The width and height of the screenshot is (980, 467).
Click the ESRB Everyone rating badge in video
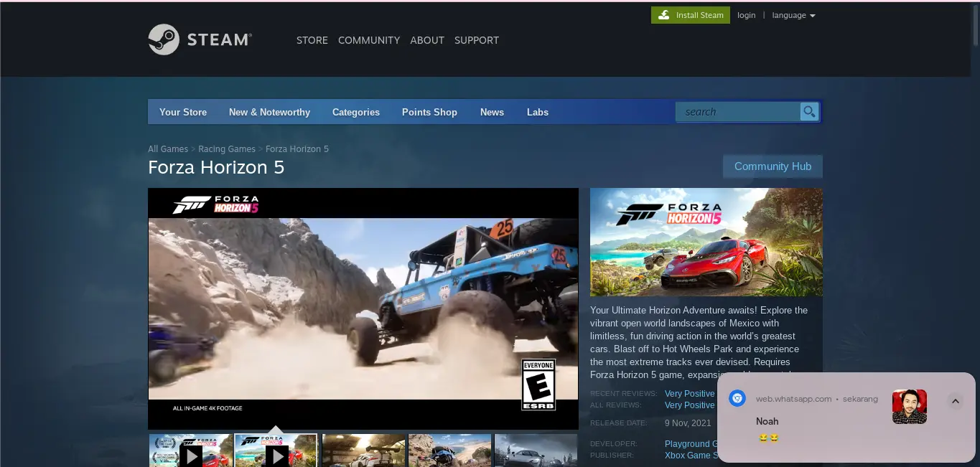pos(538,385)
